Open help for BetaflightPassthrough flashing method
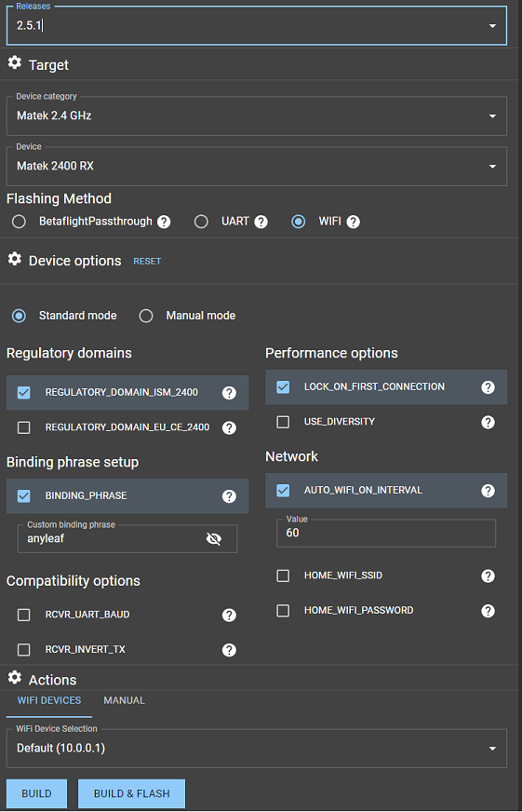 click(x=164, y=222)
